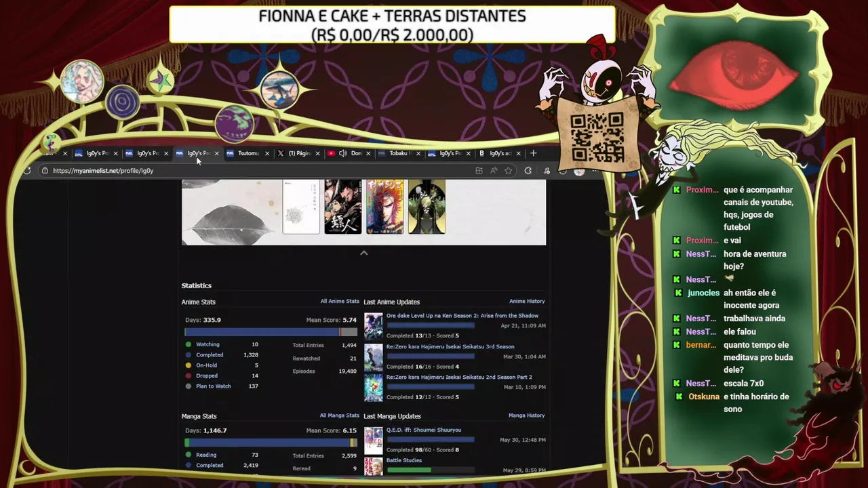This screenshot has height=488, width=868.
Task: Switch to the X (1) Página tab
Action: [299, 153]
